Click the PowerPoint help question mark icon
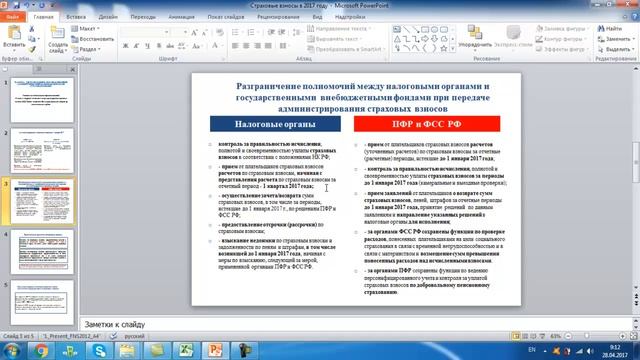 pyautogui.click(x=635, y=17)
